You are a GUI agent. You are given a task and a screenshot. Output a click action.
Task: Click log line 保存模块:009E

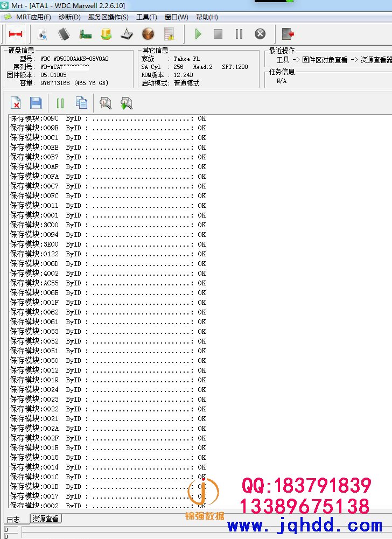(108, 128)
